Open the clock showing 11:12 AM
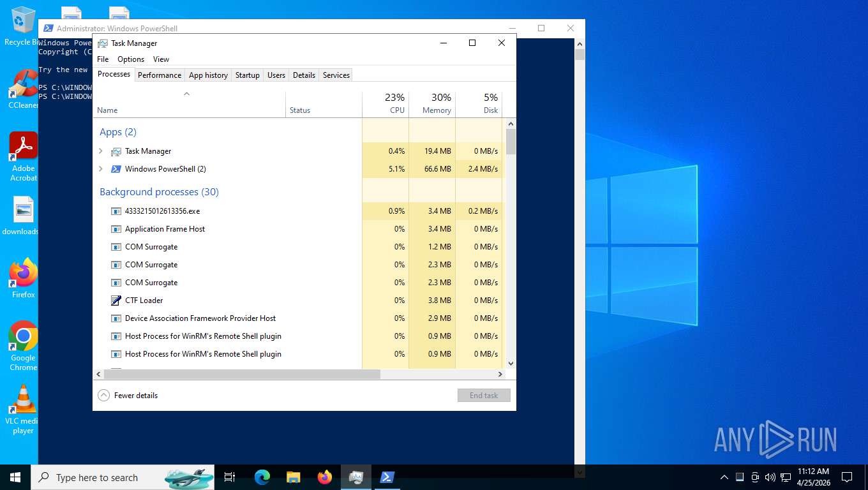The image size is (868, 490). point(813,477)
